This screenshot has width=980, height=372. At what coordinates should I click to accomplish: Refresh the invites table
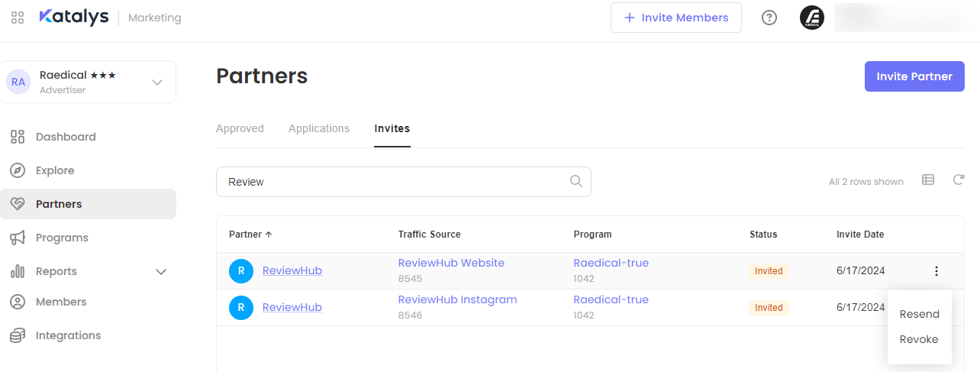tap(959, 180)
